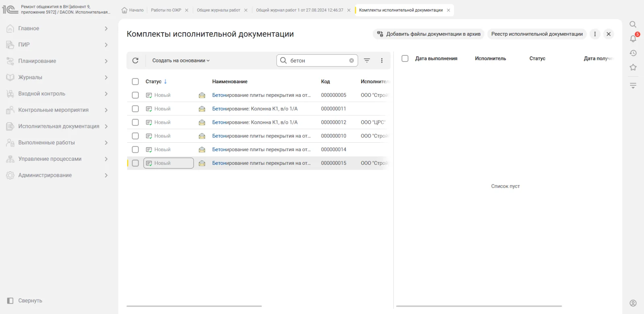
Task: Expand Администрирование chevron
Action: point(106,175)
